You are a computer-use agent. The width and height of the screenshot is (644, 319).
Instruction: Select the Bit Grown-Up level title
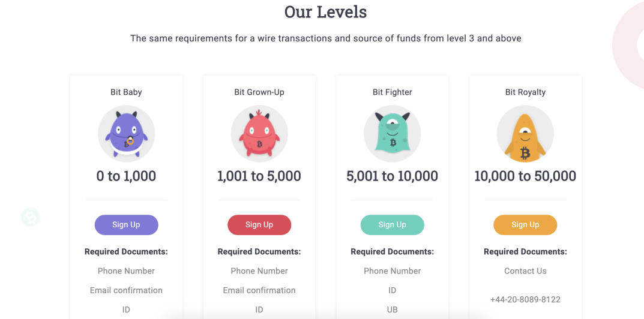click(x=259, y=92)
